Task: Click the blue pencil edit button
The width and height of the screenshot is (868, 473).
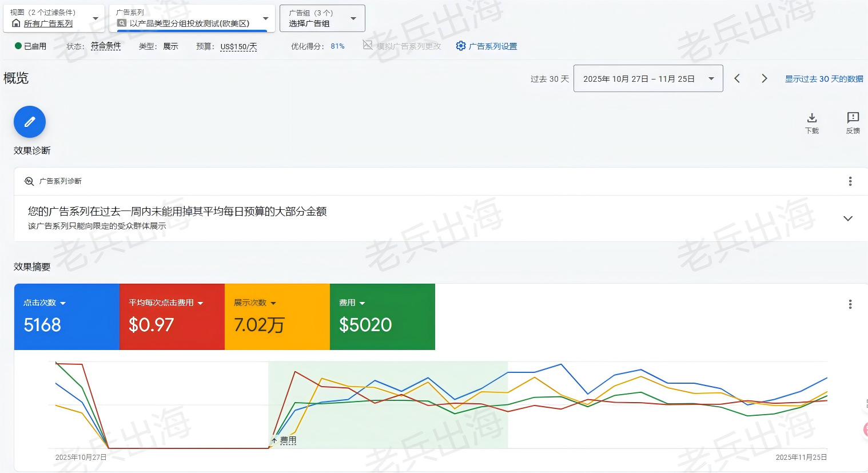Action: coord(30,122)
